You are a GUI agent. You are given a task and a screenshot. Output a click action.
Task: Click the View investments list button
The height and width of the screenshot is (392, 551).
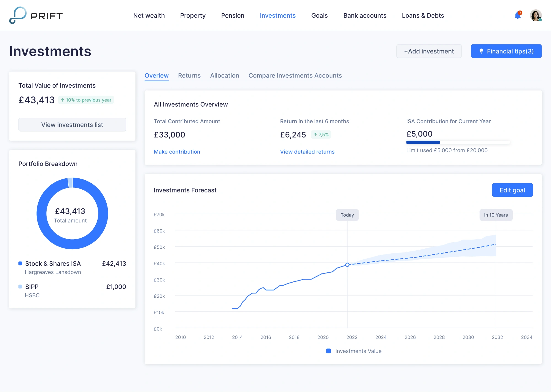[x=72, y=125]
